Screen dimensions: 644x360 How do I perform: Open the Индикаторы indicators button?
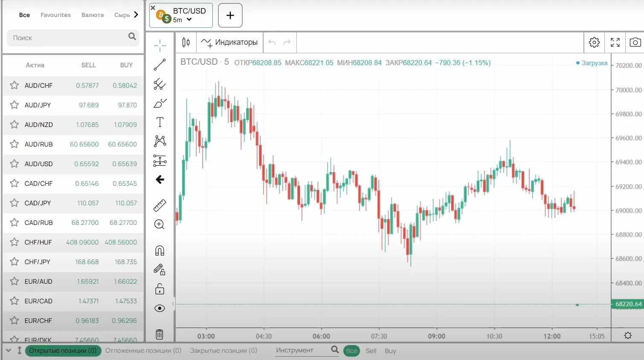click(x=229, y=42)
